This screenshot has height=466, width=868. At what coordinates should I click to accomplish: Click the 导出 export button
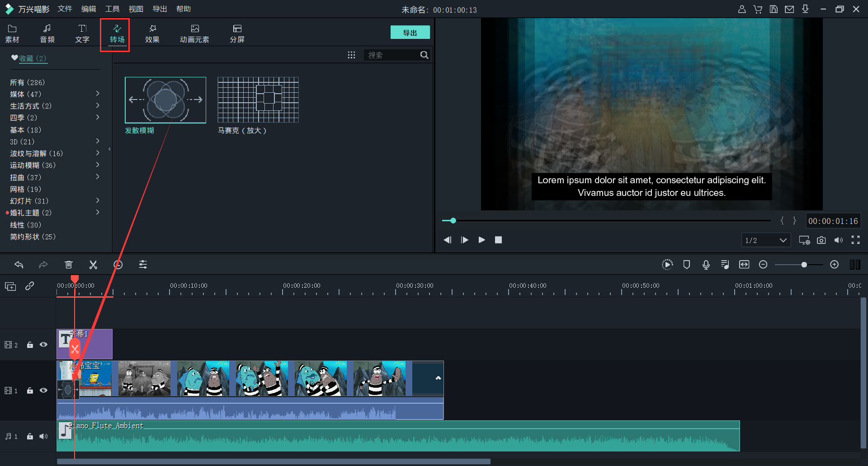pyautogui.click(x=410, y=33)
